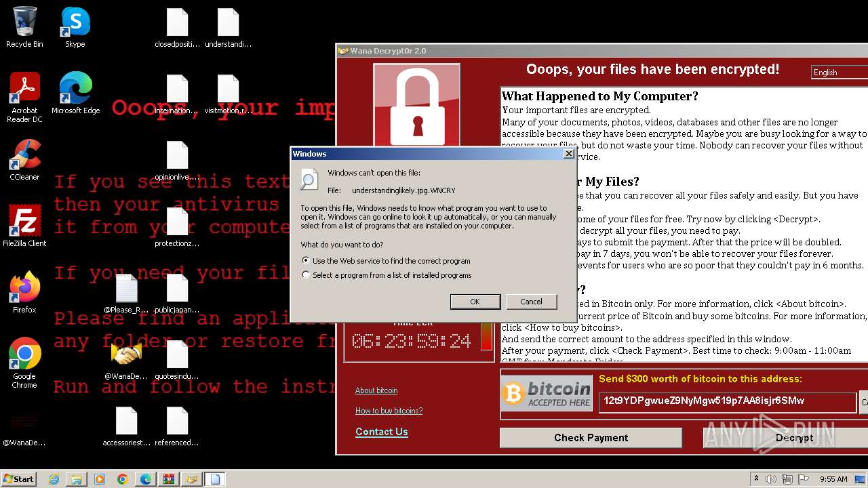Launch Skype from the desktop

click(75, 27)
